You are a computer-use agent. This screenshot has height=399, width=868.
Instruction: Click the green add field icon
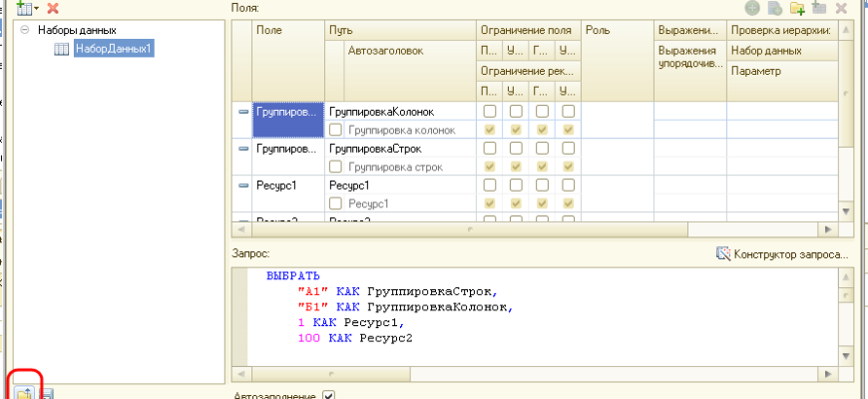click(x=751, y=7)
